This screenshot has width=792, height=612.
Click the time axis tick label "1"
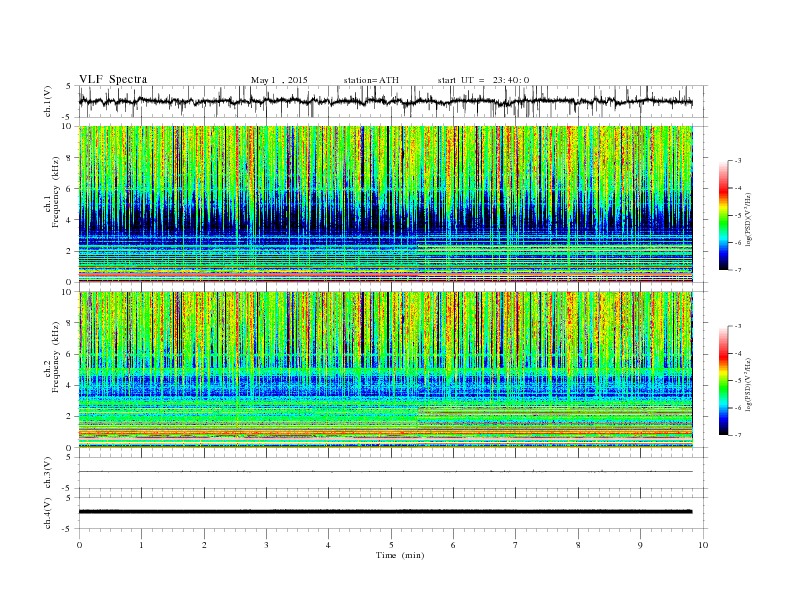(141, 545)
